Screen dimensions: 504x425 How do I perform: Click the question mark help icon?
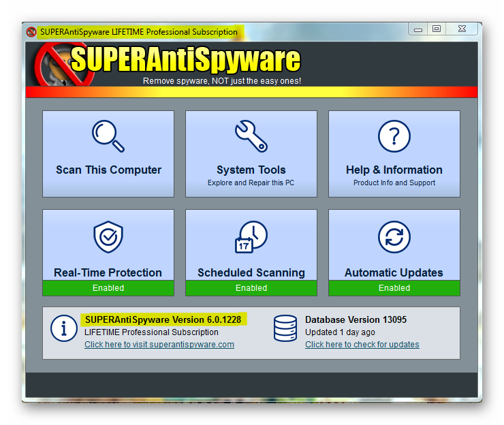394,136
